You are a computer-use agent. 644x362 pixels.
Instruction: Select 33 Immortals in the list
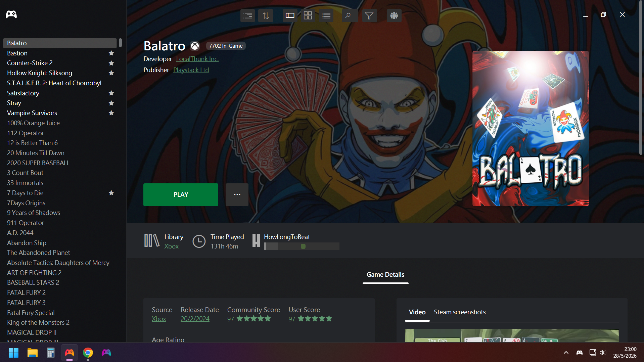pos(60,183)
